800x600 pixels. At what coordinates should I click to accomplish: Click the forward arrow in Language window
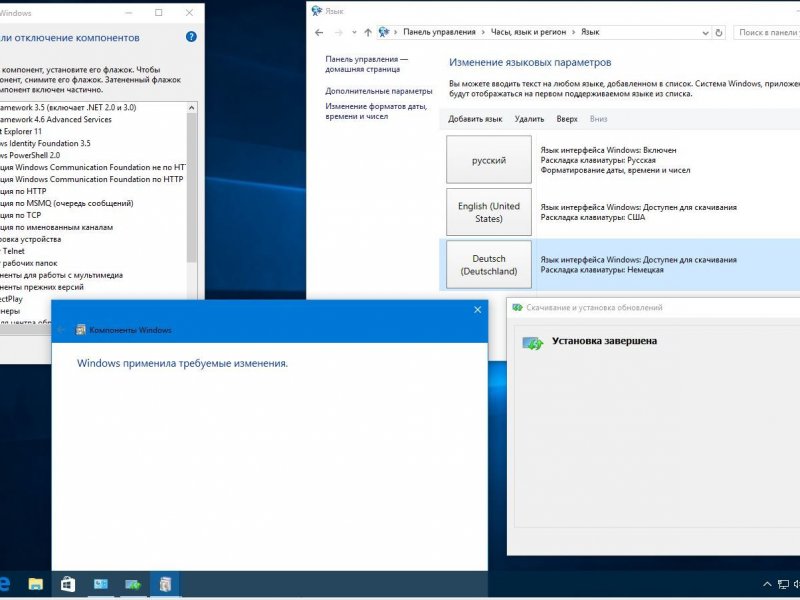pyautogui.click(x=338, y=32)
